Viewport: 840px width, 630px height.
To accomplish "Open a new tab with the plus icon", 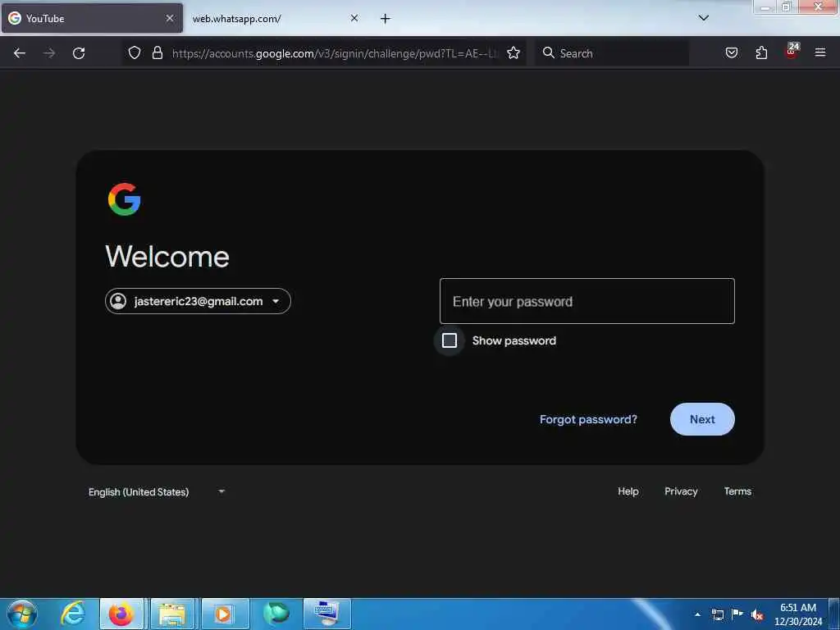I will pyautogui.click(x=386, y=19).
